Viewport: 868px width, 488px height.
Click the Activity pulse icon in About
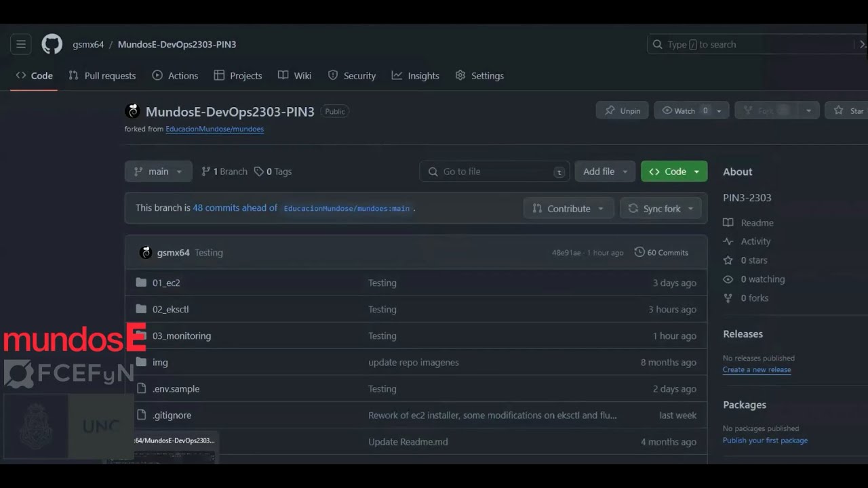coord(728,241)
